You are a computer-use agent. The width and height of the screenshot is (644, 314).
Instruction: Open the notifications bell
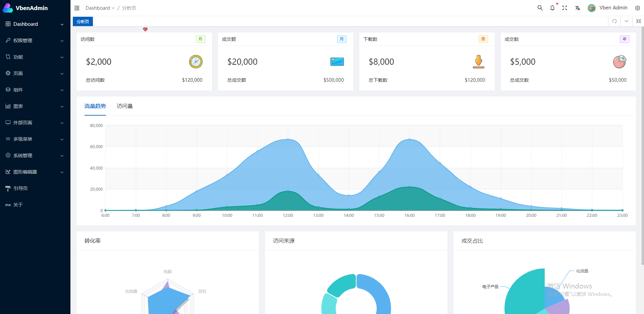coord(552,8)
